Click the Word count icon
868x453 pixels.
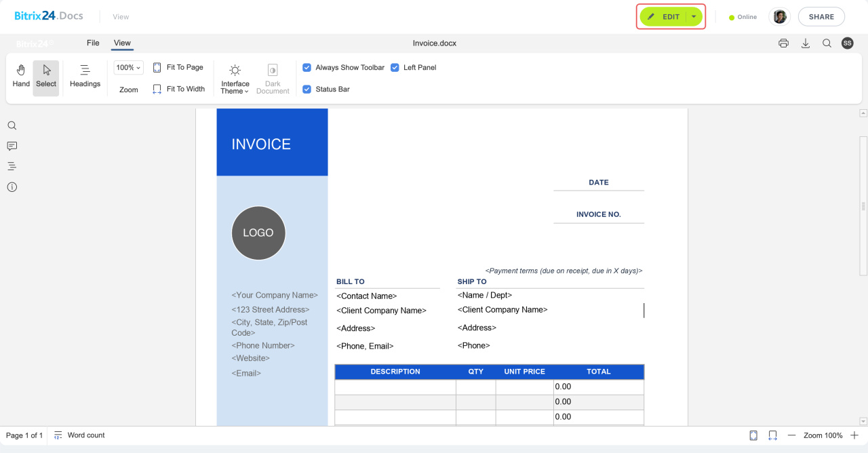58,435
